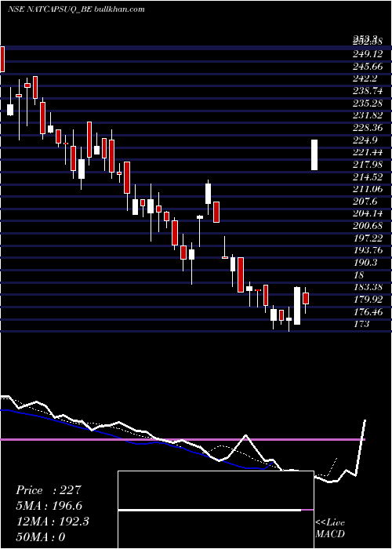This screenshot has height=549, width=392.
Task: Select the 204.14 price level label
Action: coord(368,213)
